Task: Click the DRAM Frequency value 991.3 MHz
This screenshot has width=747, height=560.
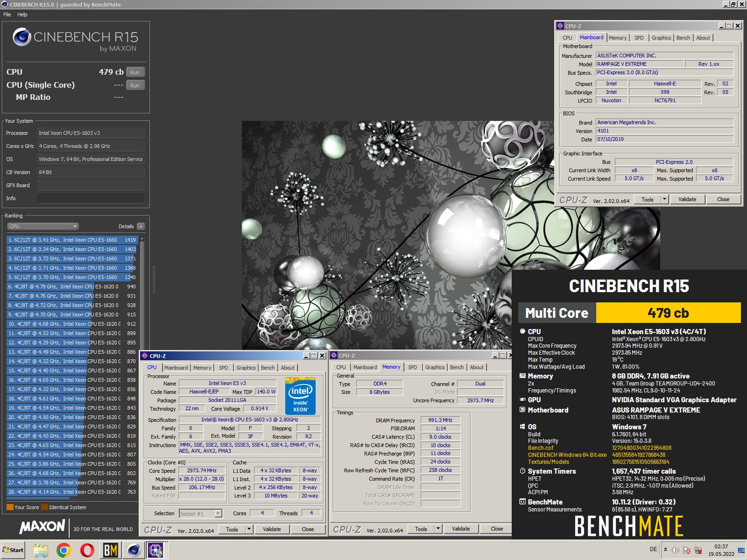Action: point(440,420)
